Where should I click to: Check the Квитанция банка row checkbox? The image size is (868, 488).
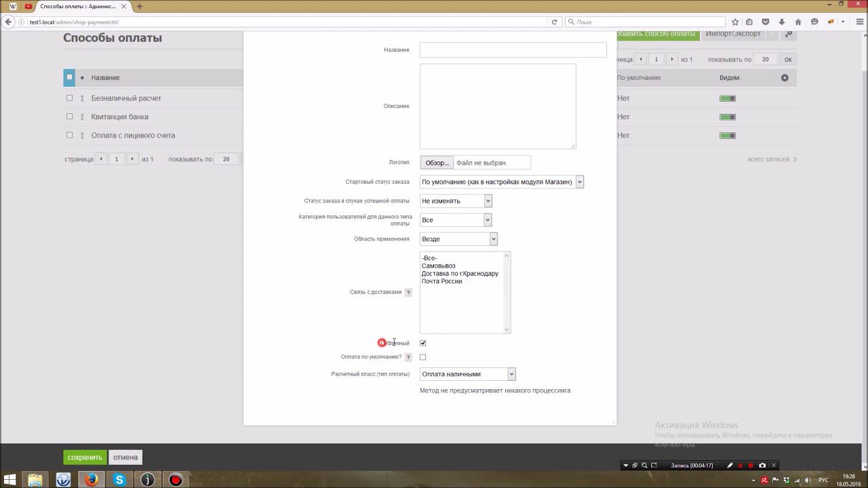pos(69,117)
